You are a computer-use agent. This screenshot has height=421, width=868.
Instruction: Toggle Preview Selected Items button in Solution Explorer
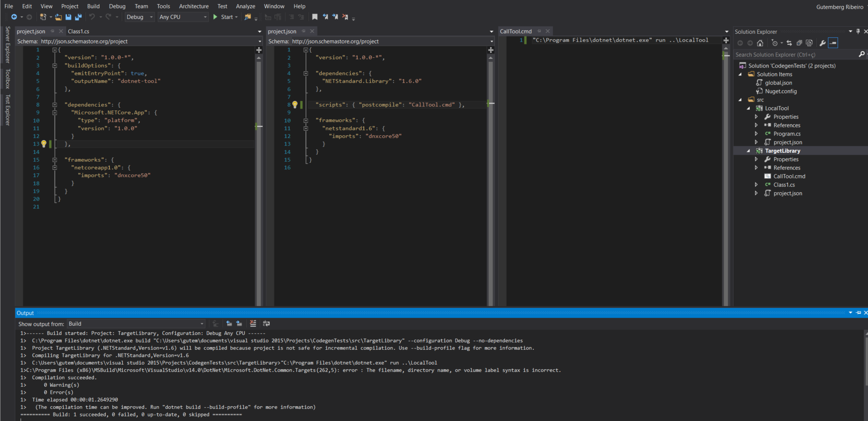pos(833,43)
